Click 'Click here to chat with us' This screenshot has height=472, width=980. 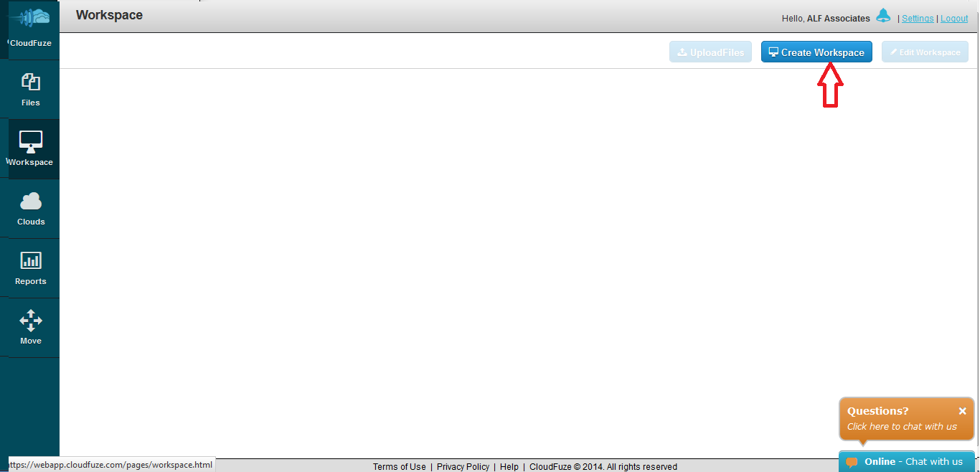tap(902, 427)
